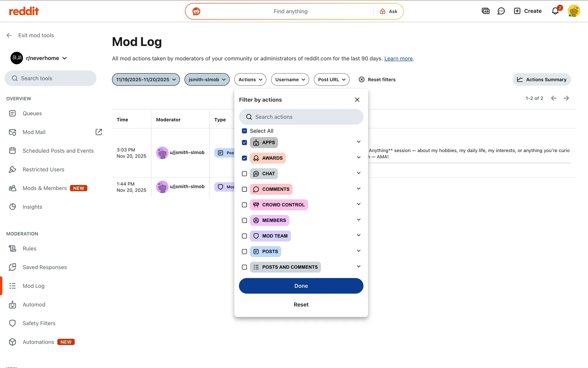Viewport: 588px width, 368px height.
Task: Open Mod Mail external link icon
Action: (99, 132)
